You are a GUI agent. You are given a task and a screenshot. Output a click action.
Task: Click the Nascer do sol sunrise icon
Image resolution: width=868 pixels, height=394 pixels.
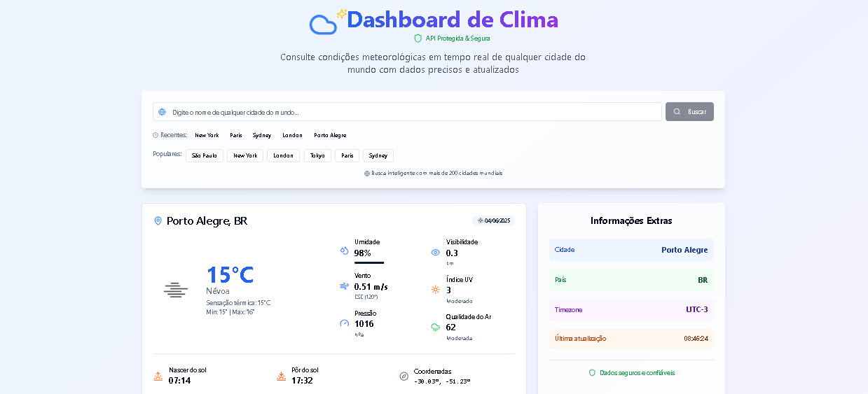(158, 376)
